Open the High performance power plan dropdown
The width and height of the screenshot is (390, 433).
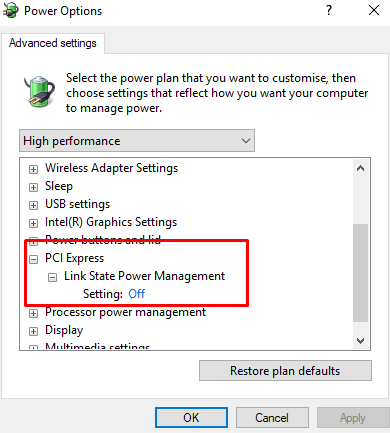click(137, 141)
